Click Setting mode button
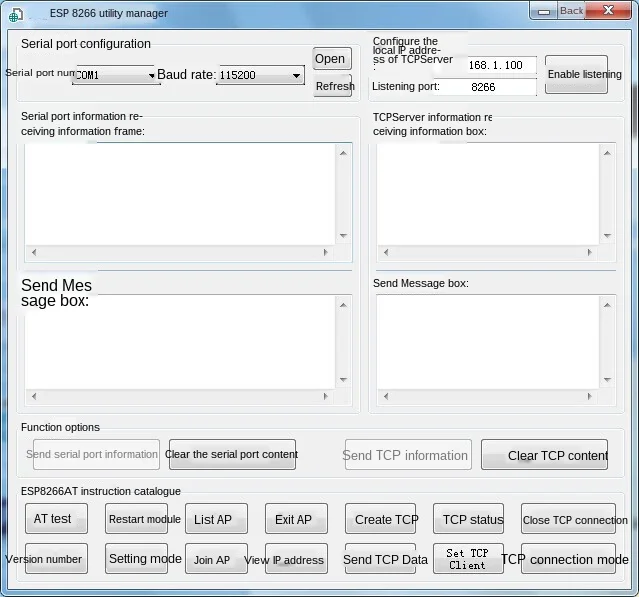 pyautogui.click(x=136, y=559)
